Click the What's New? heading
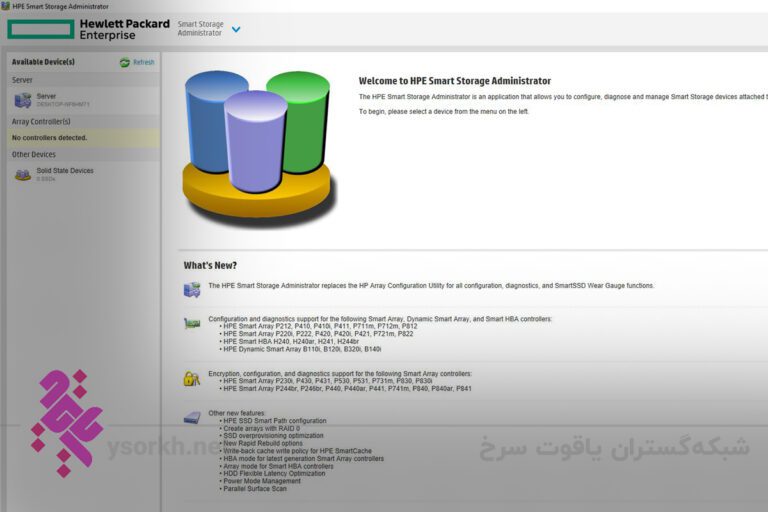This screenshot has height=512, width=768. click(x=210, y=266)
